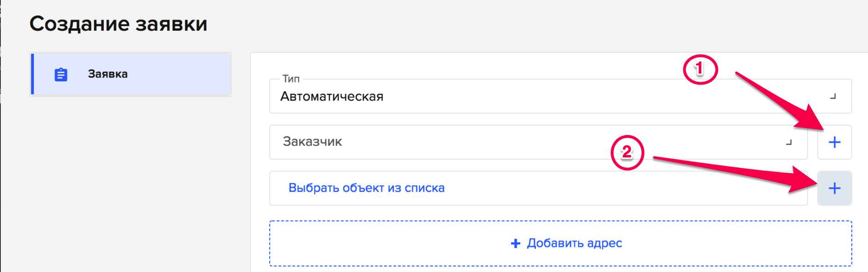Click the Создание заявки page heading
This screenshot has width=868, height=272.
tap(119, 24)
